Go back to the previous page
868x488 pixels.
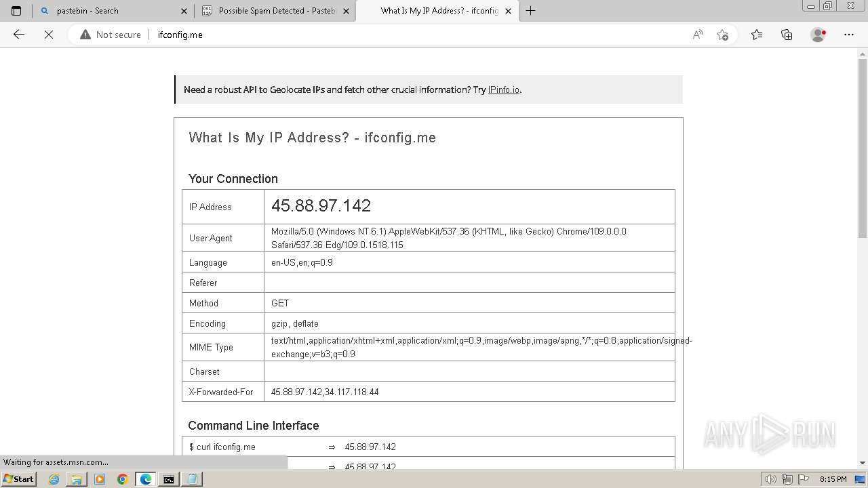click(19, 35)
